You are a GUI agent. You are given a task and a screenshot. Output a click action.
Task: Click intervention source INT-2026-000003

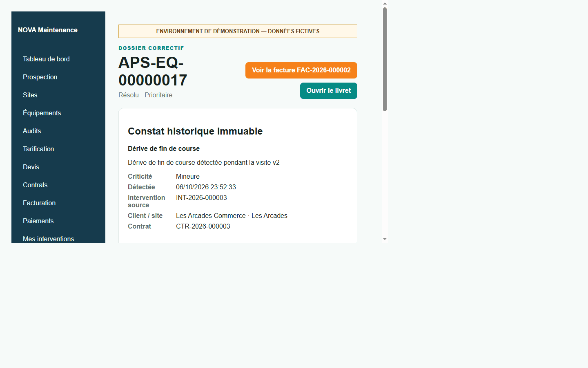[x=201, y=197]
